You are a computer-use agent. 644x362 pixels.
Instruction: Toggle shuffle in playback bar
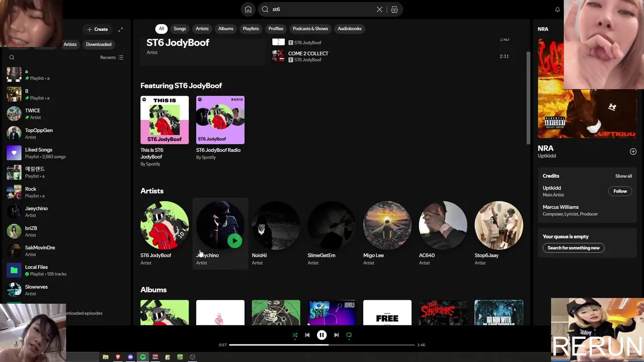pos(295,335)
